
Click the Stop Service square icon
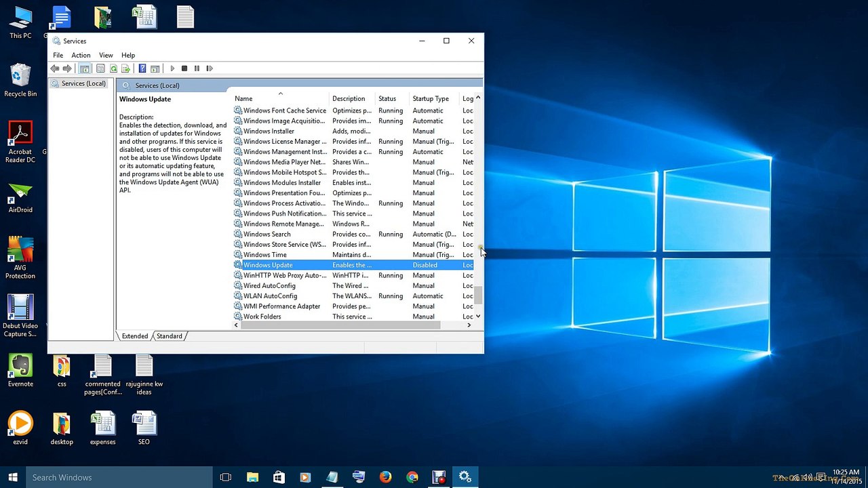184,68
